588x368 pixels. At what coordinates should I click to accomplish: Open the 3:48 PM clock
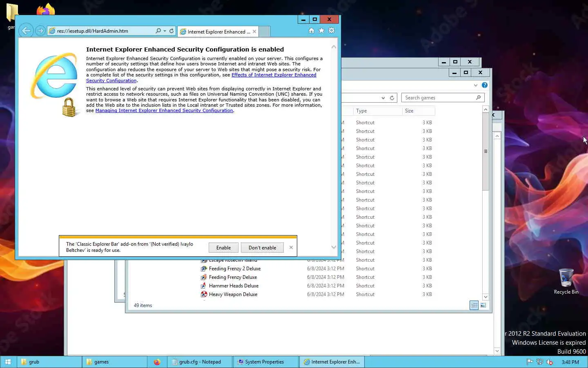570,362
